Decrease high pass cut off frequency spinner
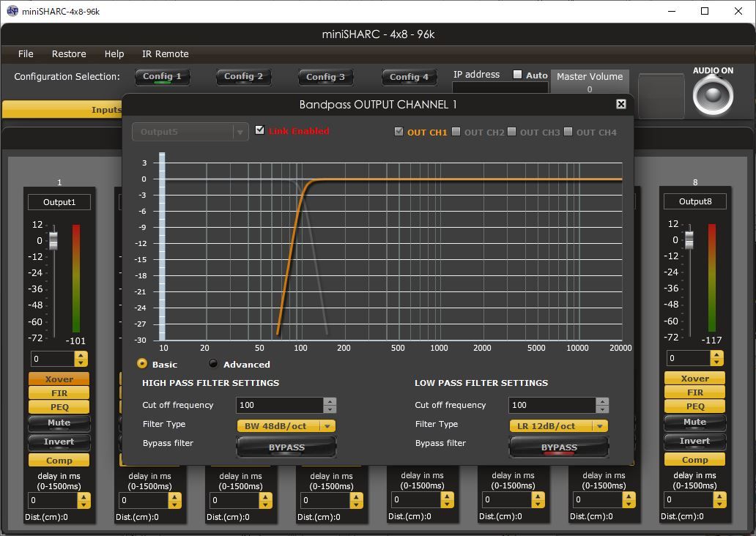The width and height of the screenshot is (756, 536). click(x=330, y=409)
